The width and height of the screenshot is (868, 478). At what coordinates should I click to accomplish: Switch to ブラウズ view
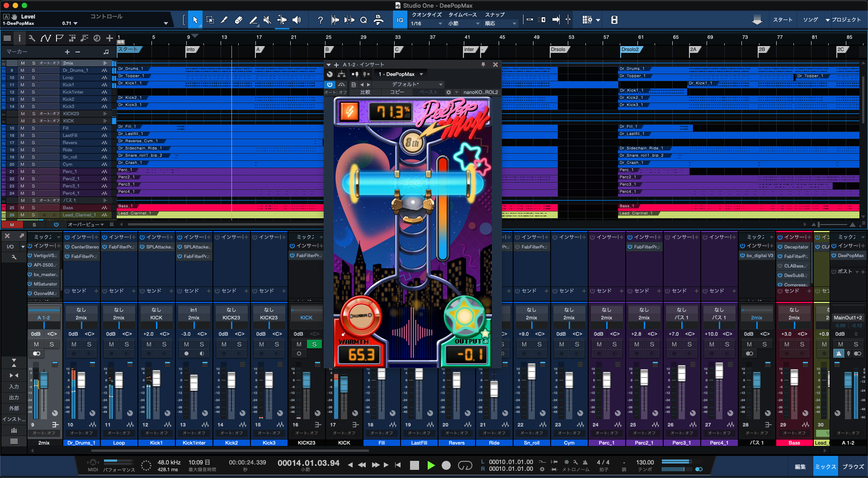pyautogui.click(x=853, y=467)
